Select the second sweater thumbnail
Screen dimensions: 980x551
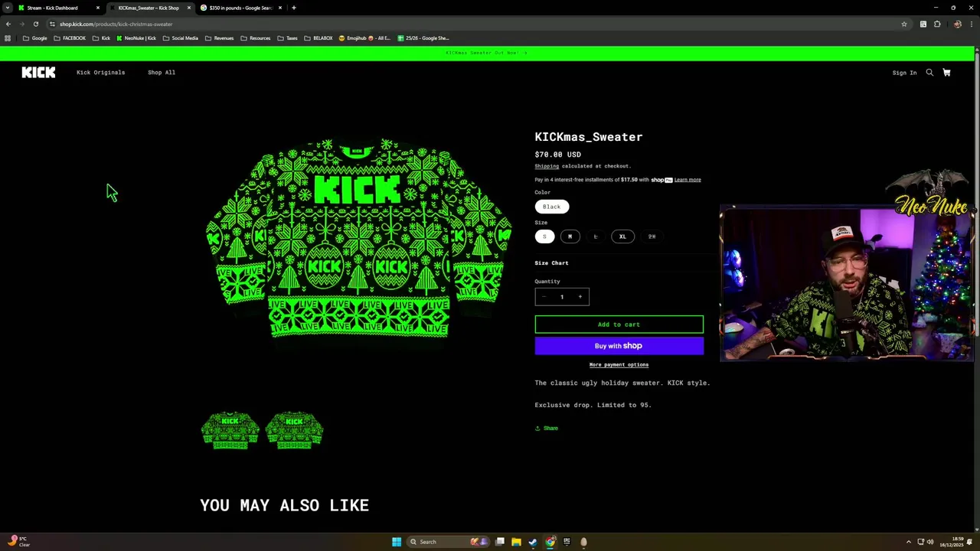294,430
